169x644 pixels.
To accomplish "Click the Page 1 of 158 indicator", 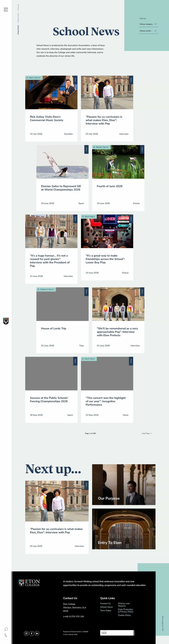I will [x=90, y=433].
